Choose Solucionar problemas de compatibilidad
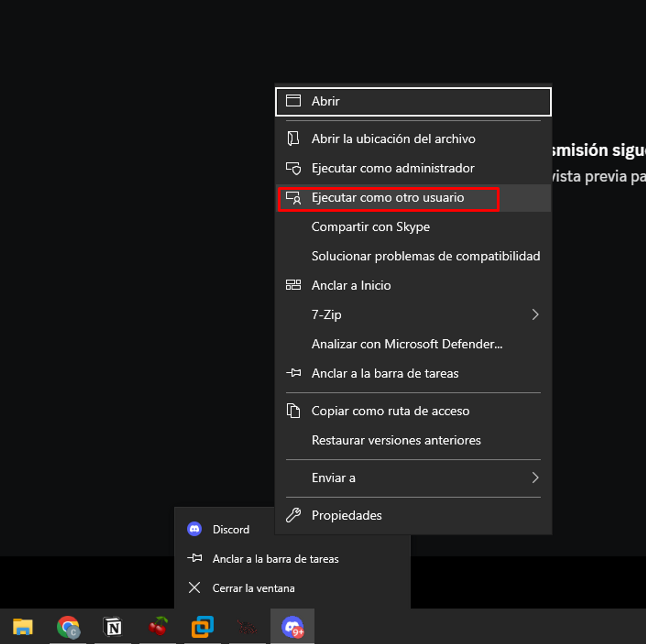 pos(425,256)
